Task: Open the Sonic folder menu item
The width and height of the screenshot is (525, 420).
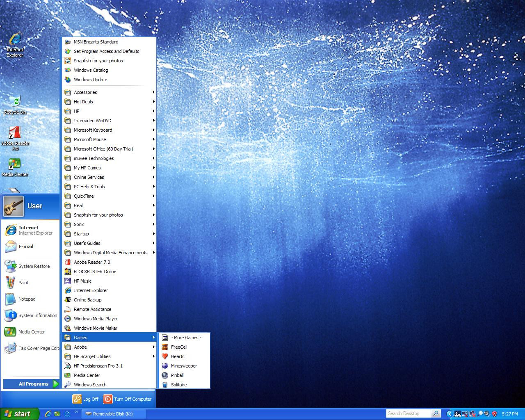Action: 109,224
